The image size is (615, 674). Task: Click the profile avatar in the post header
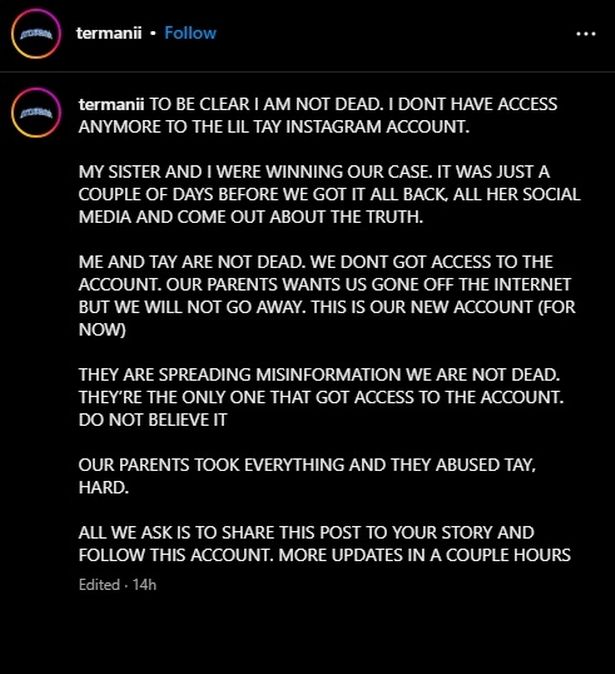click(x=34, y=34)
